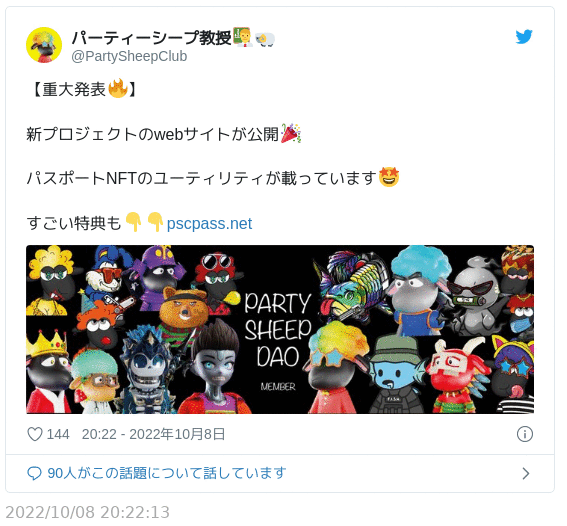
Task: Click the speech bubble reply icon
Action: [x=34, y=473]
